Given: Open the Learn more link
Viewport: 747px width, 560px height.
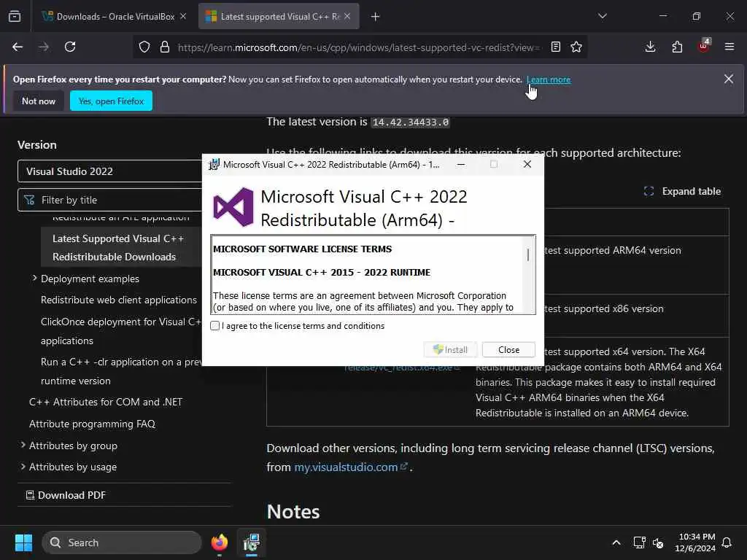Looking at the screenshot, I should tap(549, 79).
